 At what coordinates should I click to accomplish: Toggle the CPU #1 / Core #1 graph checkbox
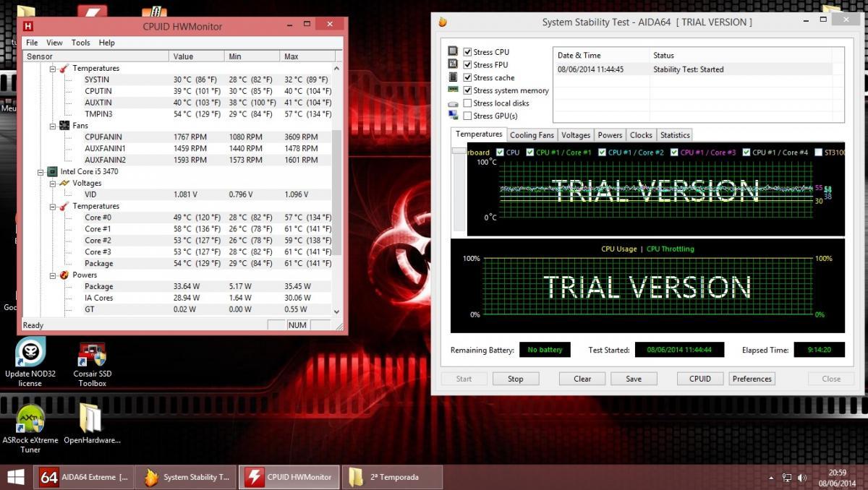click(530, 152)
